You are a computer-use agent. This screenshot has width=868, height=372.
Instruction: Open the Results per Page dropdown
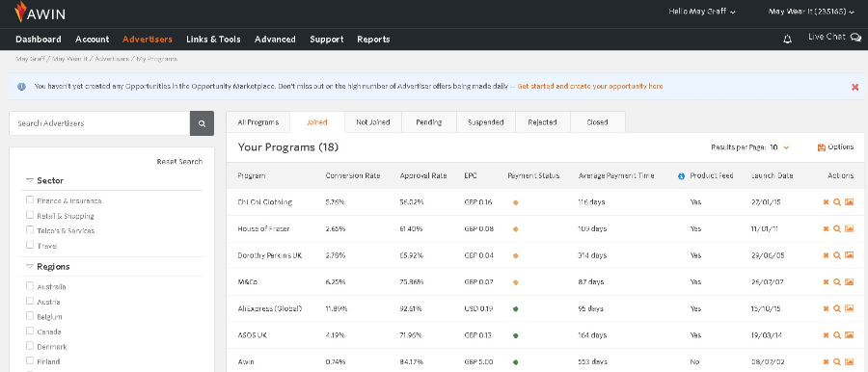[x=779, y=147]
